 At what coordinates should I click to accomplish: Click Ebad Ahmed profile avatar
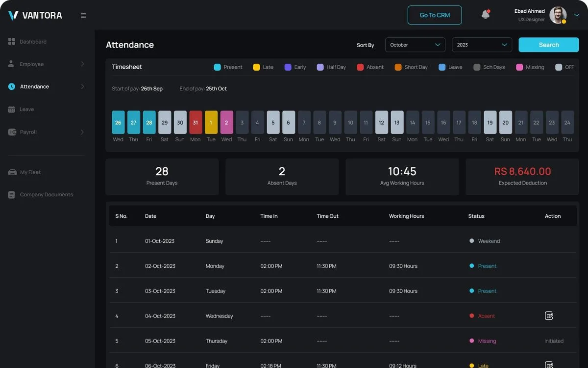(x=558, y=15)
